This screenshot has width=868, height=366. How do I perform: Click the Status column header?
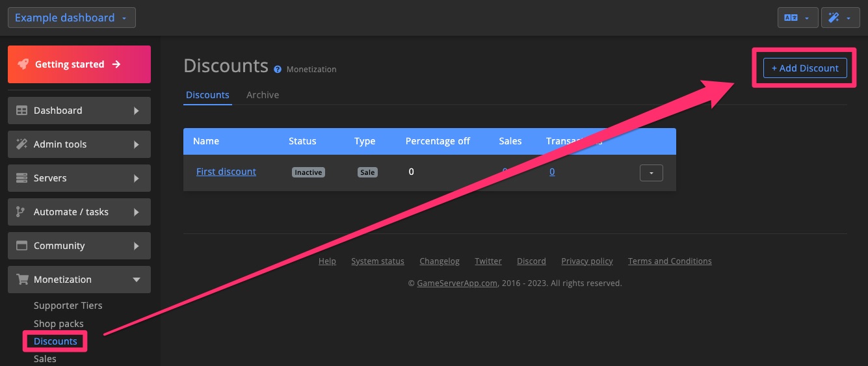[302, 141]
